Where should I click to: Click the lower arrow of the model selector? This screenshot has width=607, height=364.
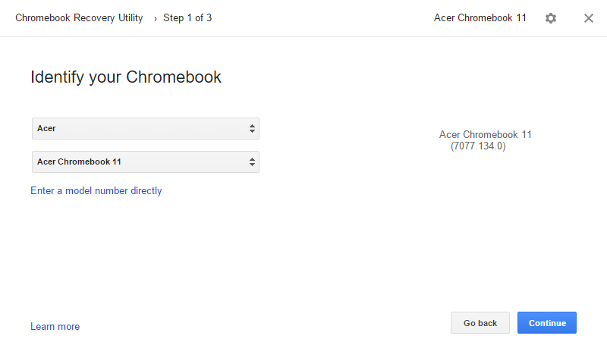point(252,165)
